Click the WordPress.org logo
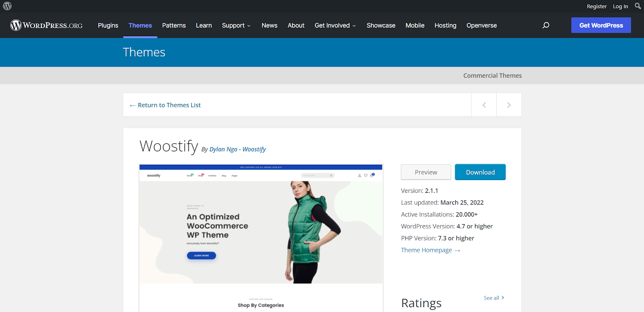 (46, 25)
